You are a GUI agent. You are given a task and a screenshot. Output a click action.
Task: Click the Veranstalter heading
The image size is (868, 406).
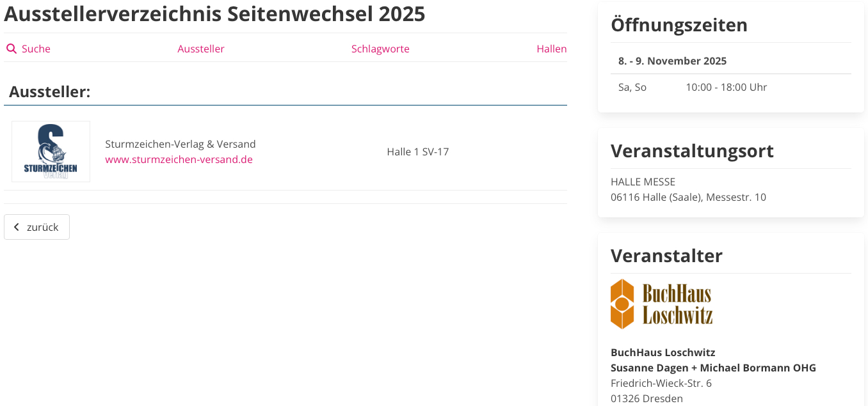[666, 256]
